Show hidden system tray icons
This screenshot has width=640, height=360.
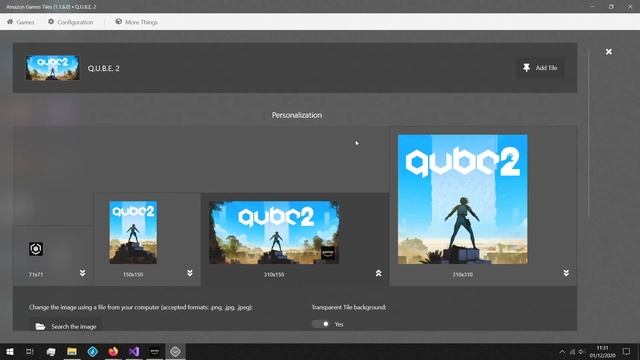(562, 352)
